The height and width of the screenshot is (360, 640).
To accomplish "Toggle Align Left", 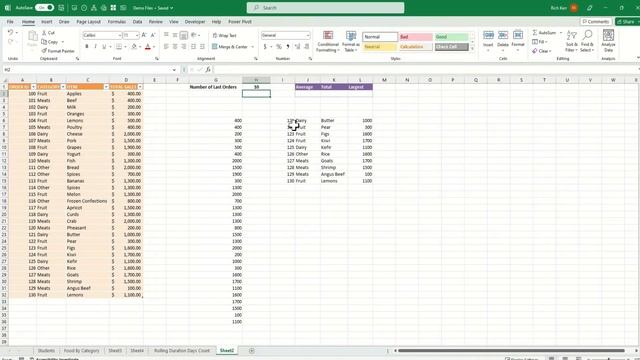I will coord(166,47).
